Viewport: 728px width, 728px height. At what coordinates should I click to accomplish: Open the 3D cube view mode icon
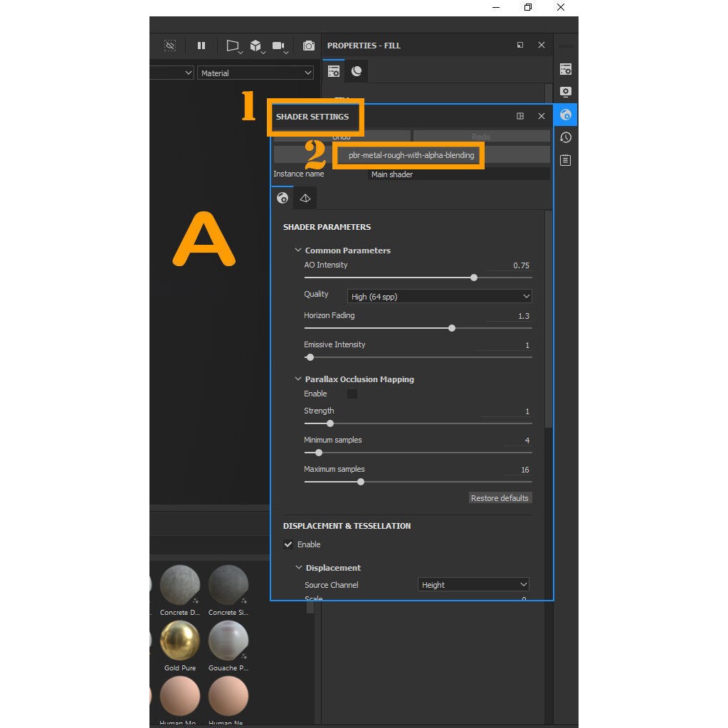pyautogui.click(x=255, y=46)
